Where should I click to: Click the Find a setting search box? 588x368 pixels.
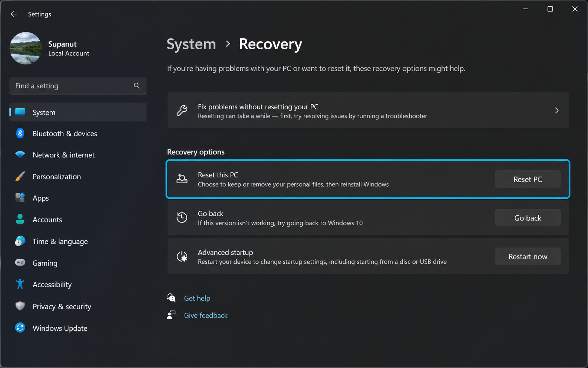pyautogui.click(x=78, y=86)
